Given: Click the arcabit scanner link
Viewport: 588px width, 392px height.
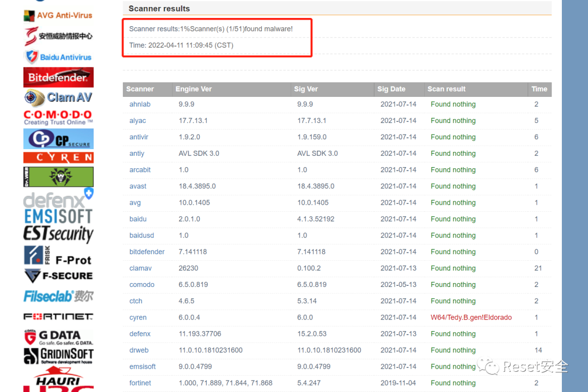Looking at the screenshot, I should tap(140, 170).
